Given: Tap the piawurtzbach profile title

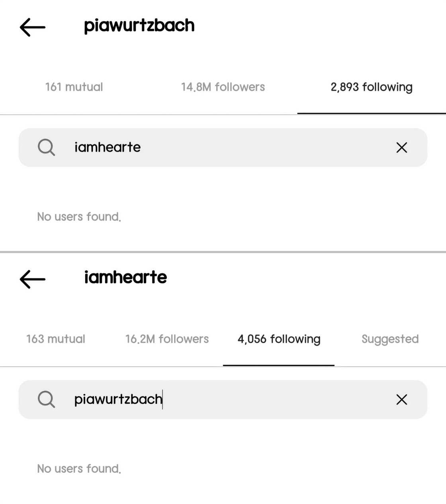Looking at the screenshot, I should click(139, 26).
